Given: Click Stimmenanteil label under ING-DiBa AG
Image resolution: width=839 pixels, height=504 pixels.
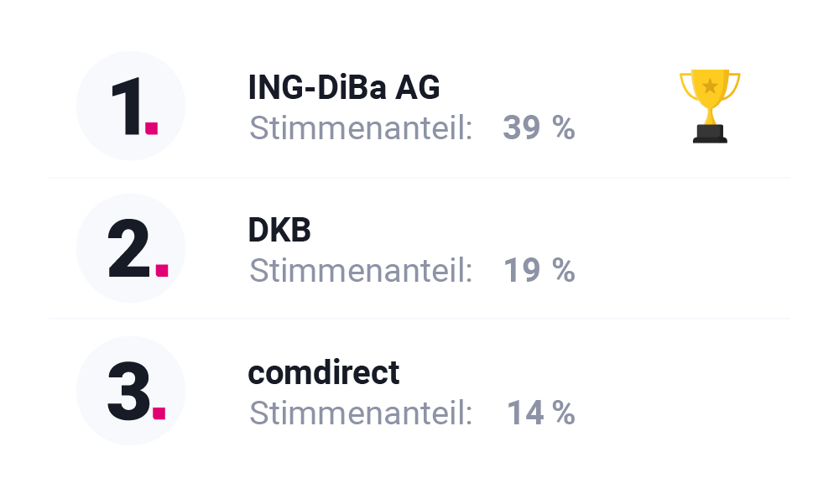Looking at the screenshot, I should pyautogui.click(x=361, y=128).
